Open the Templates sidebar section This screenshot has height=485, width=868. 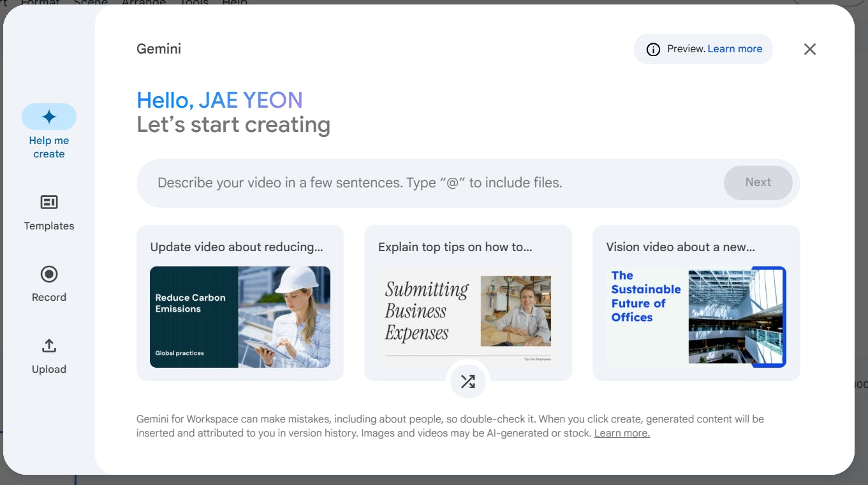(x=49, y=213)
